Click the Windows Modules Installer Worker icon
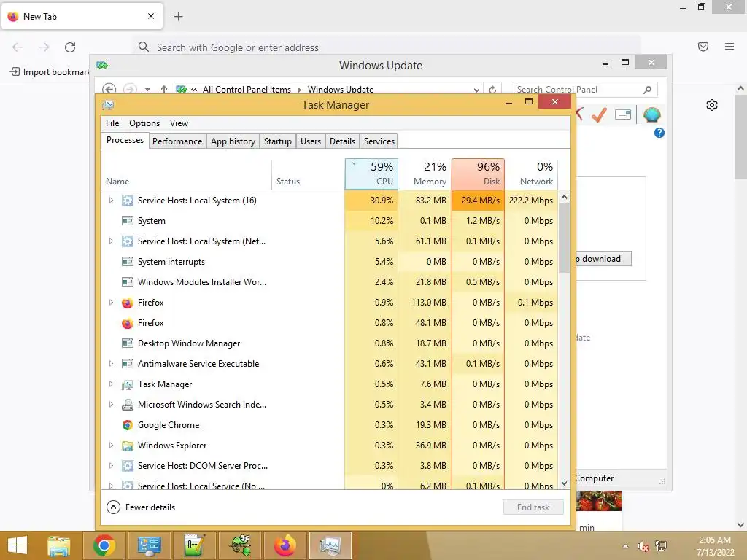Viewport: 747px width, 560px height. pos(127,282)
